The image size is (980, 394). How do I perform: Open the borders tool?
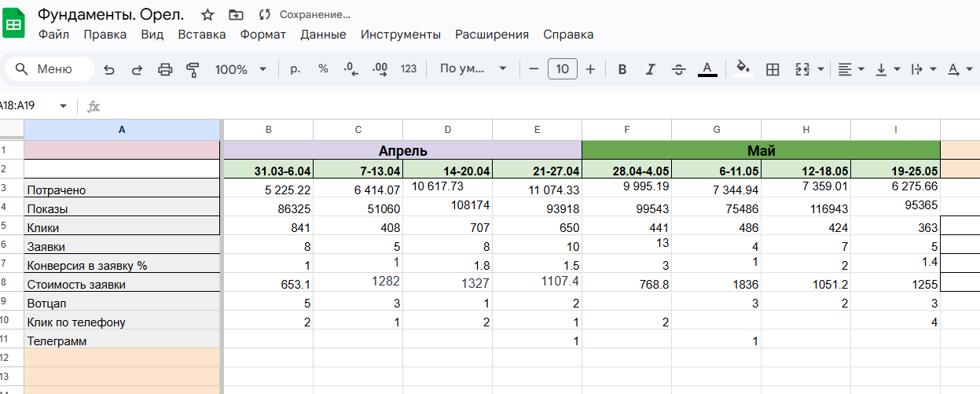click(773, 69)
